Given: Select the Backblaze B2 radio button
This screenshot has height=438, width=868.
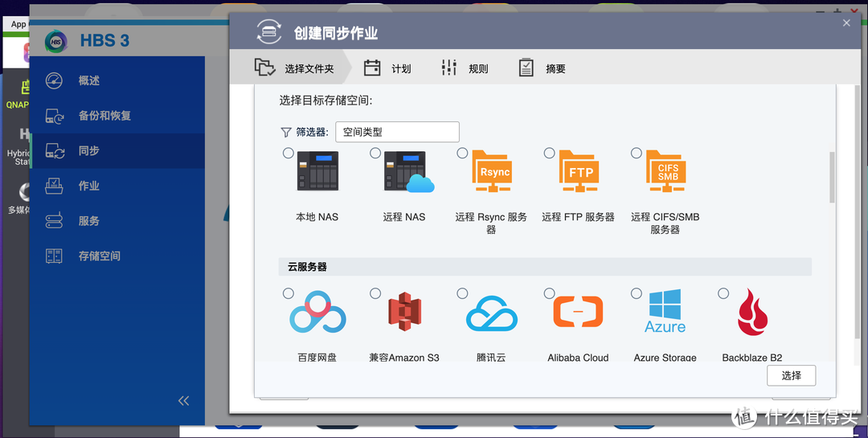Looking at the screenshot, I should [x=723, y=293].
